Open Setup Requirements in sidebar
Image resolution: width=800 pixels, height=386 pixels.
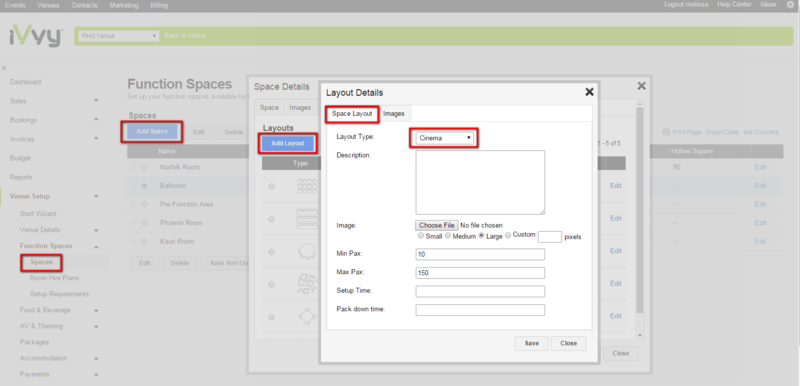coord(59,294)
